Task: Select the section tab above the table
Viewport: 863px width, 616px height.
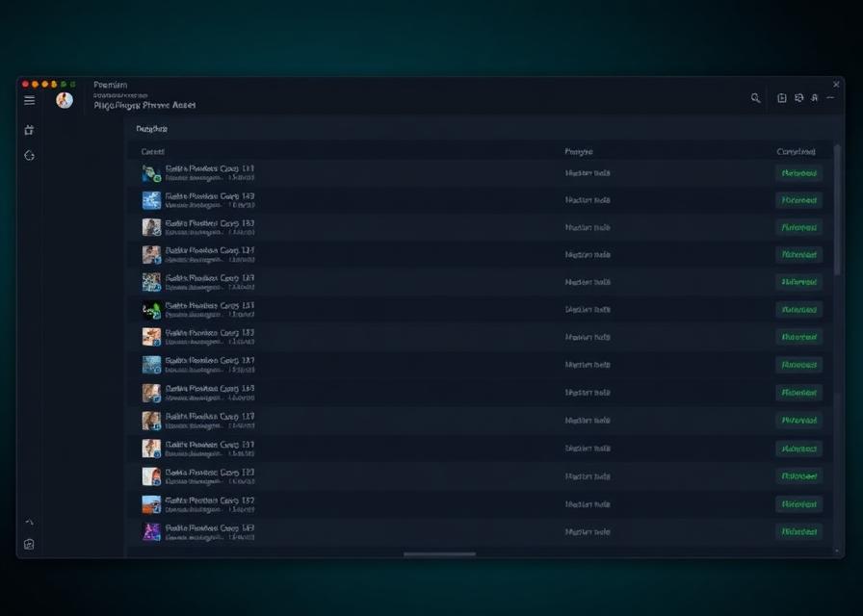Action: (151, 129)
